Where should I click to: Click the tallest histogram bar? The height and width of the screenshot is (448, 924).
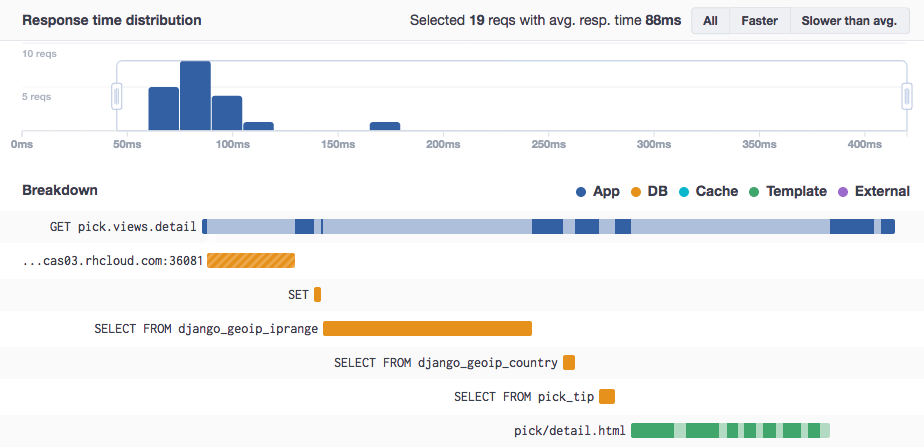coord(195,96)
